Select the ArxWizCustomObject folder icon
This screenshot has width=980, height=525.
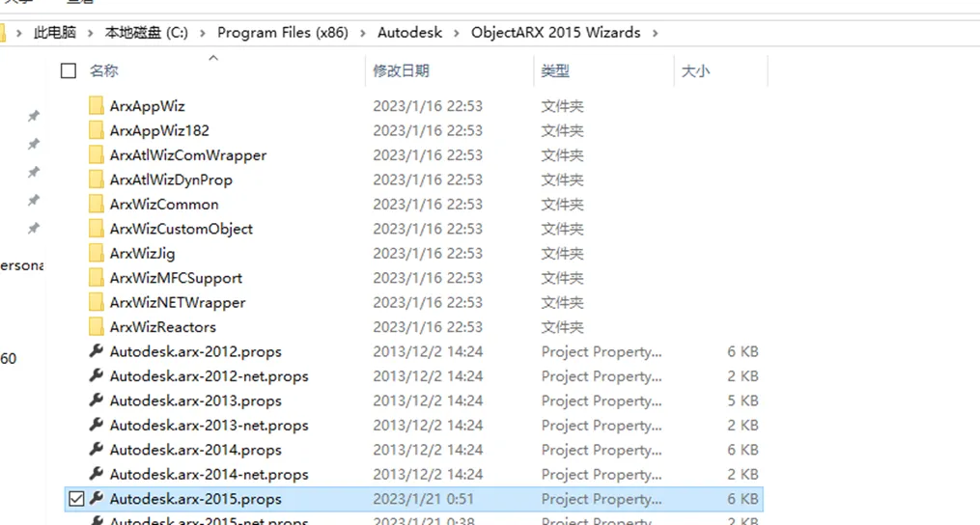[x=97, y=228]
